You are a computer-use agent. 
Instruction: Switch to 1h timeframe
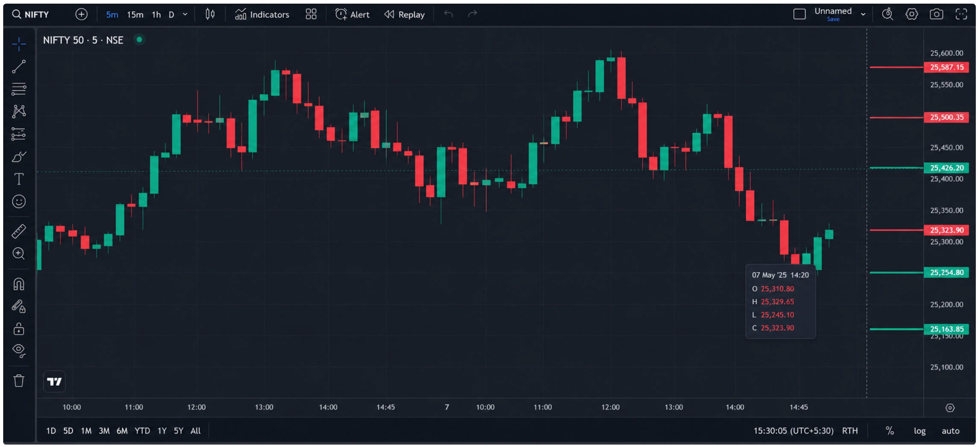[x=156, y=15]
